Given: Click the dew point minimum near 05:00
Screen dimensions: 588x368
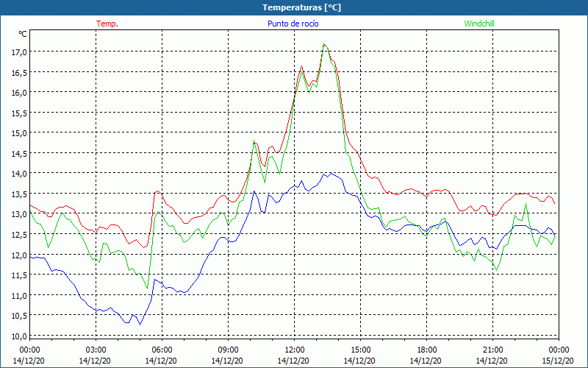Looking at the screenshot, I should coord(140,325).
